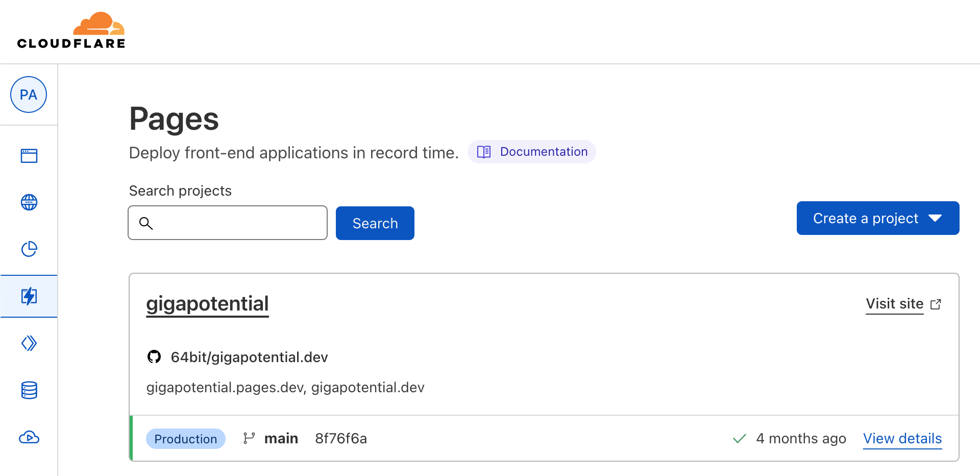The image size is (980, 476).
Task: Open the gigapotential project link
Action: (207, 304)
